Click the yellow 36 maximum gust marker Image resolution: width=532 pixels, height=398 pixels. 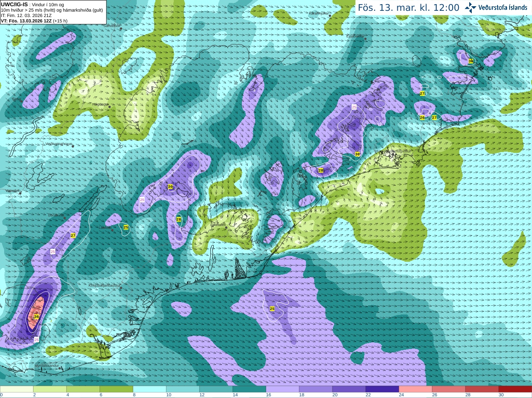(x=37, y=317)
